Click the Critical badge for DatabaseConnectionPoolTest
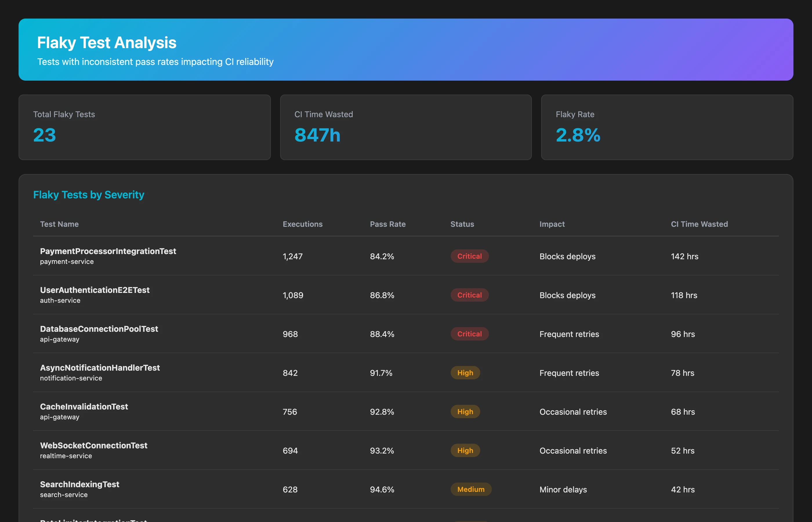 coord(470,334)
